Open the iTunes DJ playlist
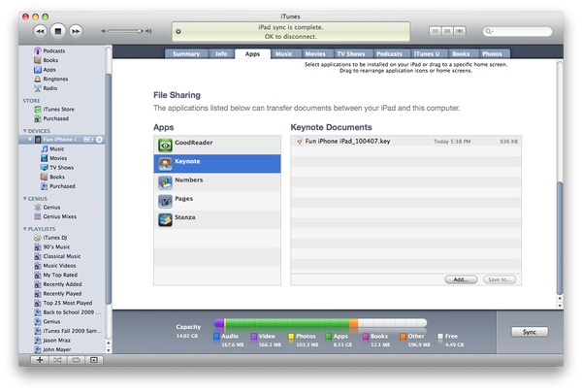The width and height of the screenshot is (582, 392). (x=55, y=238)
